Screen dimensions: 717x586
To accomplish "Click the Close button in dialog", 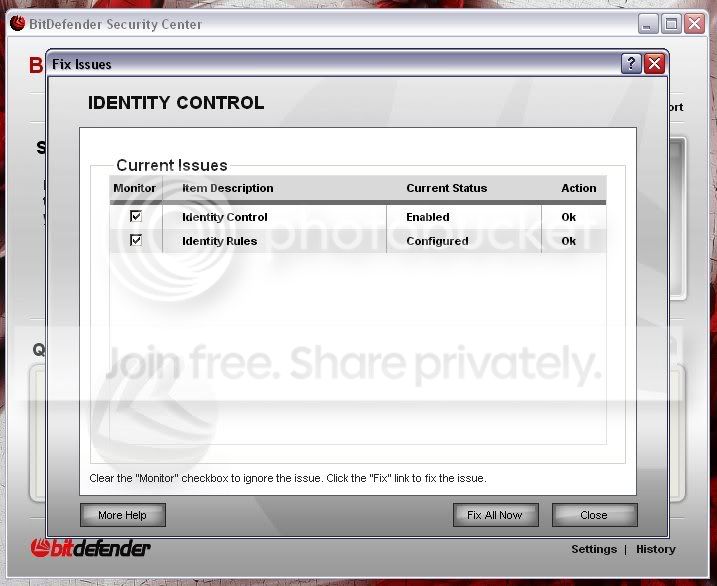I will click(594, 515).
